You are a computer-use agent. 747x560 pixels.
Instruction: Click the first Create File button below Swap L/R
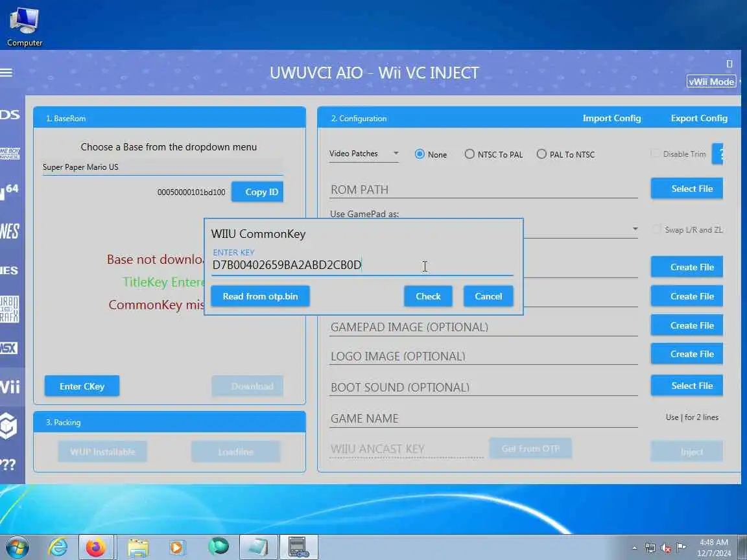[687, 267]
